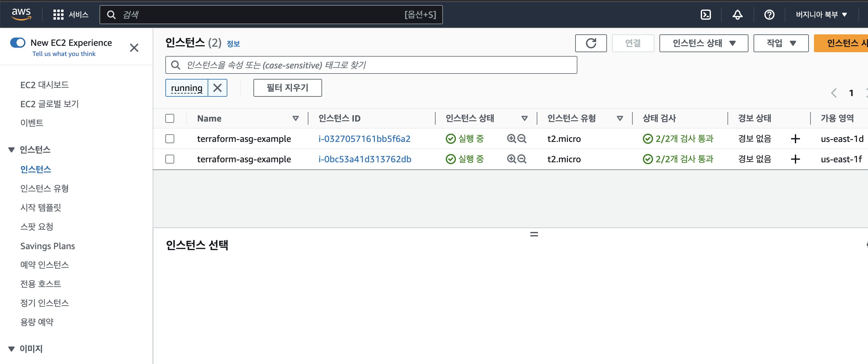Collapse the 이미지 sidebar section

pyautogui.click(x=11, y=349)
